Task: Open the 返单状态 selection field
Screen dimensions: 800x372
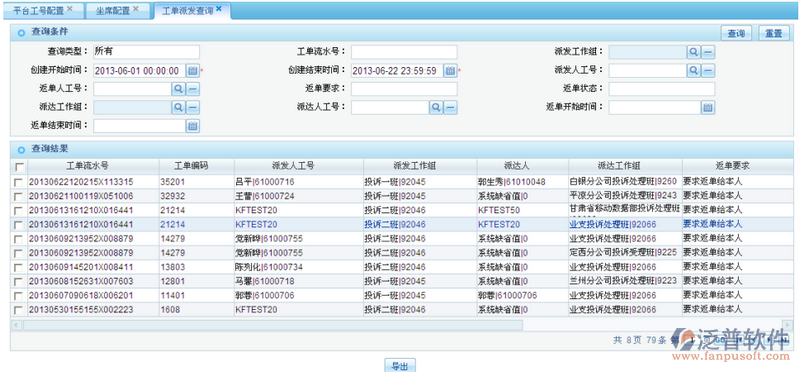Action: tap(662, 89)
